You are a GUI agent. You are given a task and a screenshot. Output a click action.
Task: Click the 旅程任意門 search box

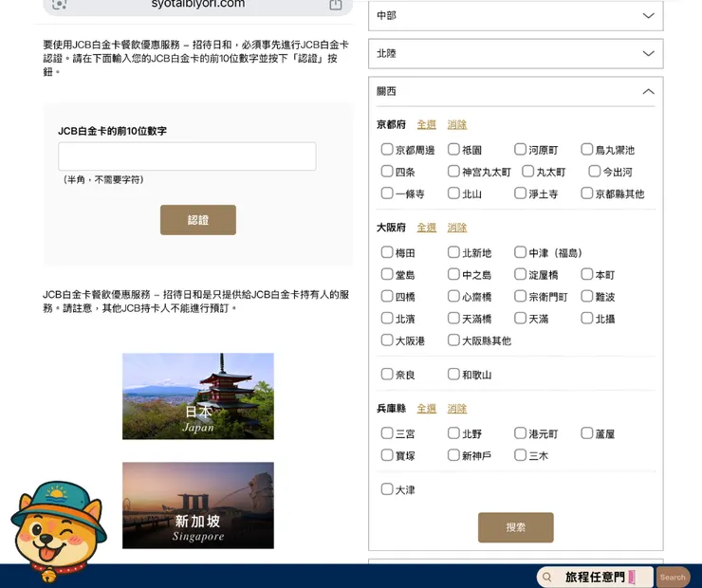(x=595, y=577)
